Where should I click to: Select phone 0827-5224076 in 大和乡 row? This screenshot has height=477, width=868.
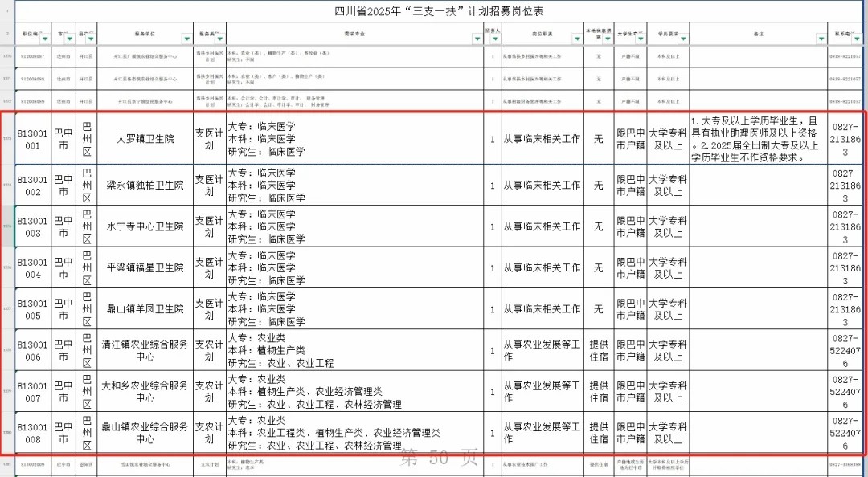pos(845,391)
